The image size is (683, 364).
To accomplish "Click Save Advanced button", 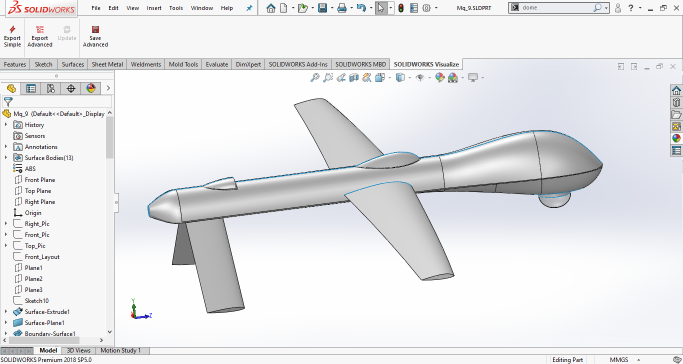I will coord(95,36).
